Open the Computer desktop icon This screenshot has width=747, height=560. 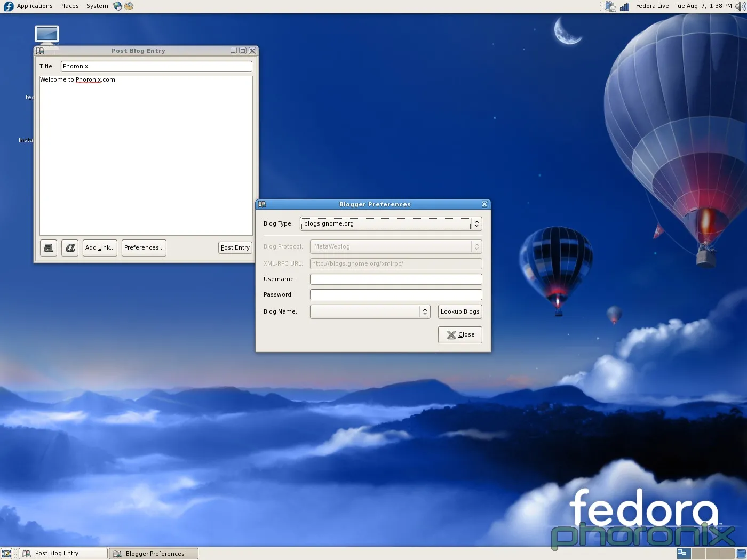coord(47,35)
